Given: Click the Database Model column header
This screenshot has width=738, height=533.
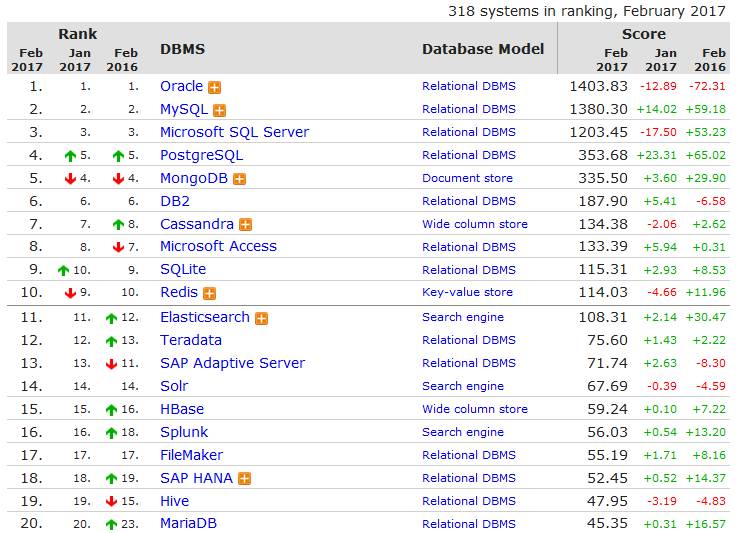Looking at the screenshot, I should (x=483, y=49).
